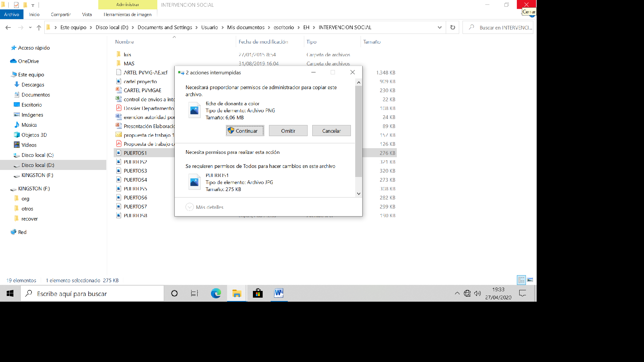644x362 pixels.
Task: Show hidden system tray icons
Action: pos(457,294)
